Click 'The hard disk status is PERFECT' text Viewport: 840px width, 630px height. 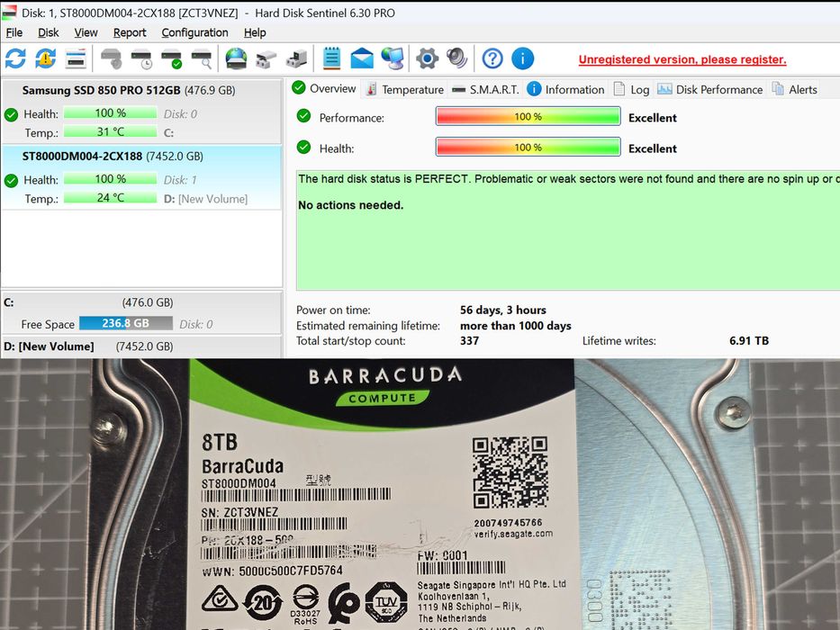point(383,179)
